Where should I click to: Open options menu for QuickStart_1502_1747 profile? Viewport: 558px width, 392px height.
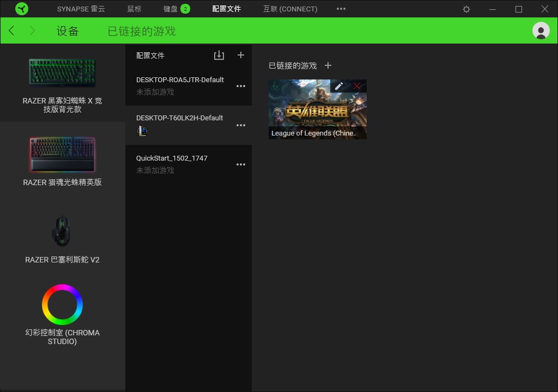coord(241,164)
